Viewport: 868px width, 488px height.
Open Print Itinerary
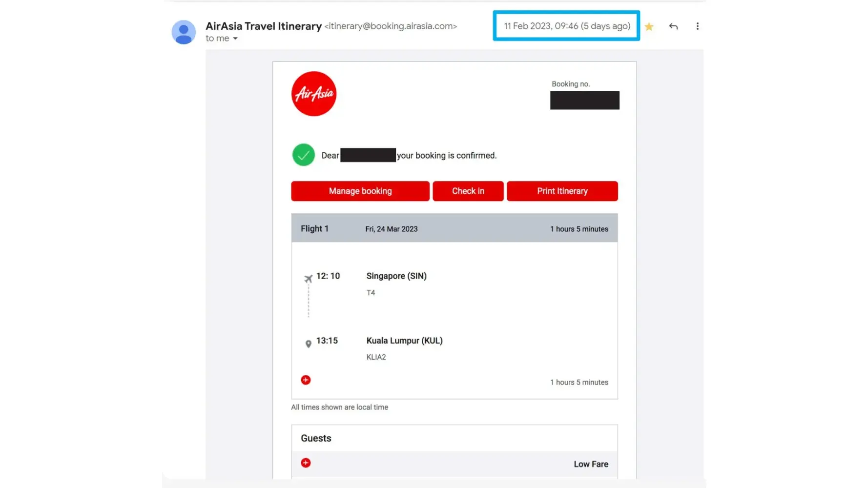(562, 191)
